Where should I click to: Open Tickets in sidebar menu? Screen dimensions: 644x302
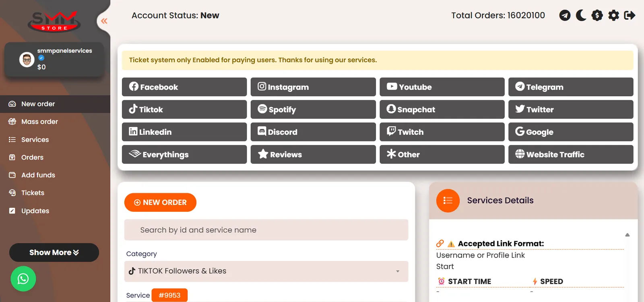pyautogui.click(x=55, y=193)
